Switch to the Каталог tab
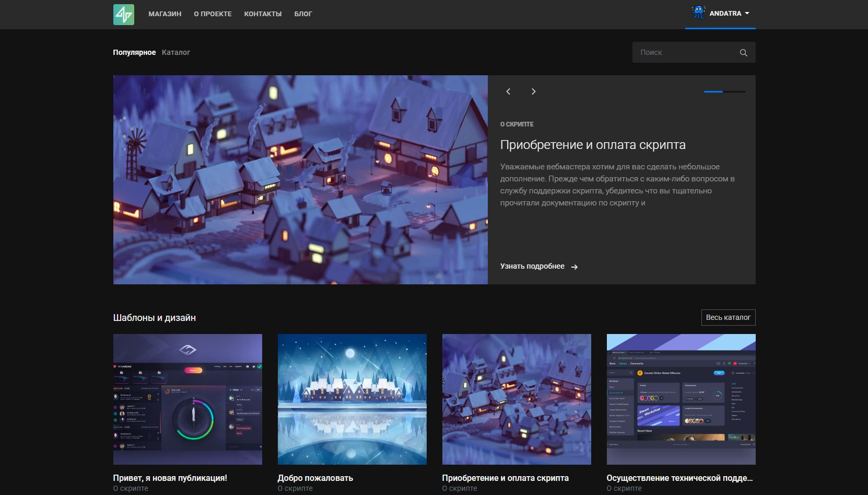The height and width of the screenshot is (495, 868). click(176, 52)
